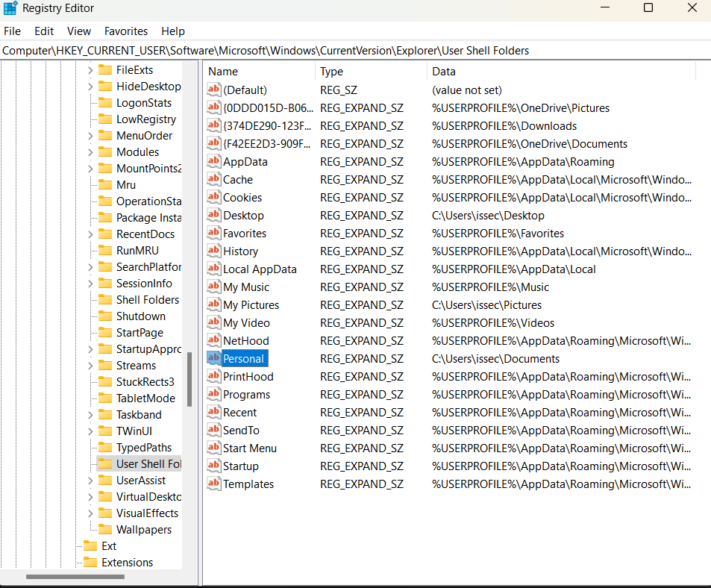Click the icon of the selected Personal value
This screenshot has width=711, height=588.
pos(213,358)
